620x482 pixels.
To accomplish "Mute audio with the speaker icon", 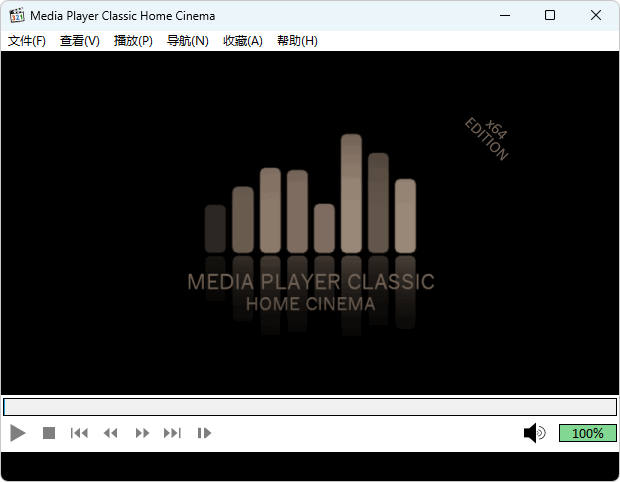I will [534, 433].
